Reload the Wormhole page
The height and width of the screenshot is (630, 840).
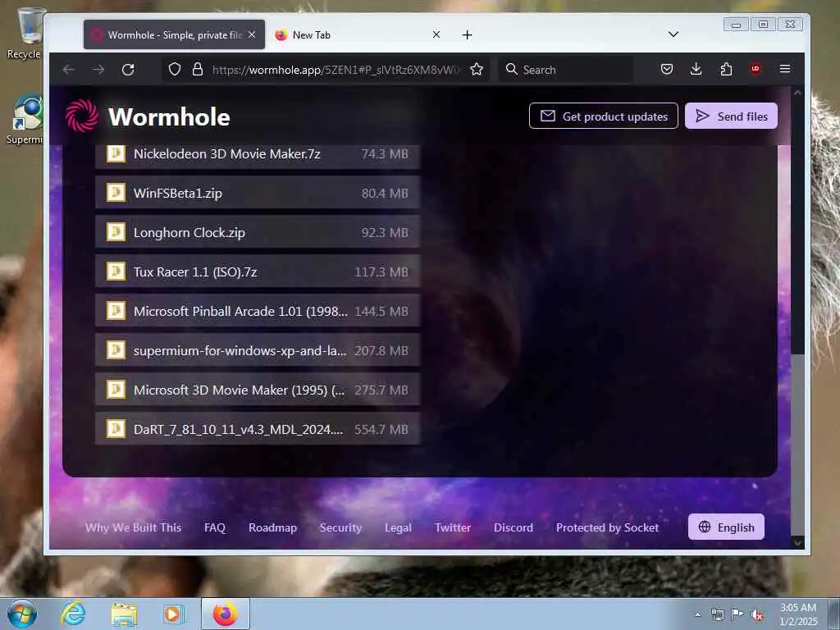128,70
